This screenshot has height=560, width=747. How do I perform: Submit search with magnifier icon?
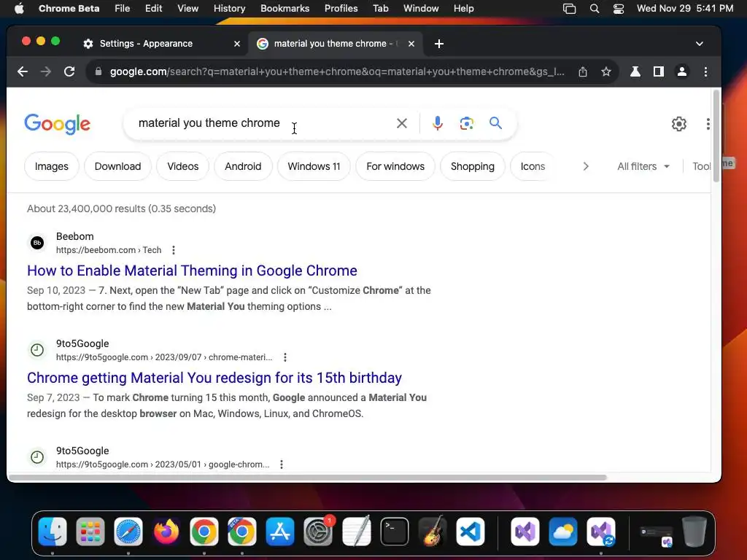tap(495, 123)
